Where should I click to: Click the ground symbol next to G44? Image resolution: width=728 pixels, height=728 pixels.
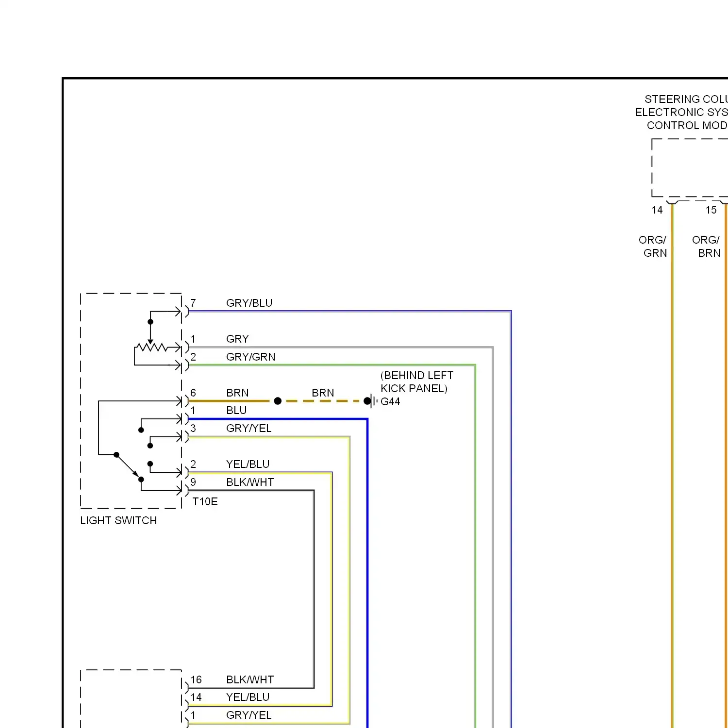pyautogui.click(x=372, y=401)
